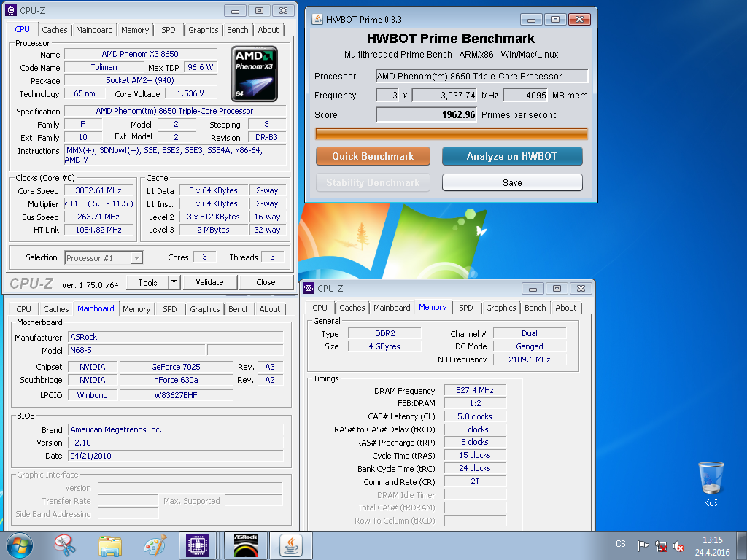Click the nForce 630a southbridge value
Viewport: 747px width, 560px height.
(x=176, y=380)
